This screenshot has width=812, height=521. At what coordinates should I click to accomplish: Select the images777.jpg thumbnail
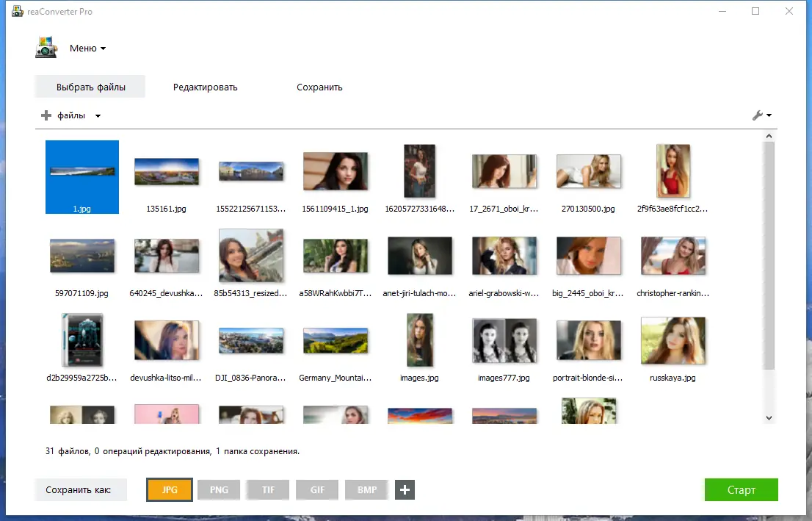point(504,340)
